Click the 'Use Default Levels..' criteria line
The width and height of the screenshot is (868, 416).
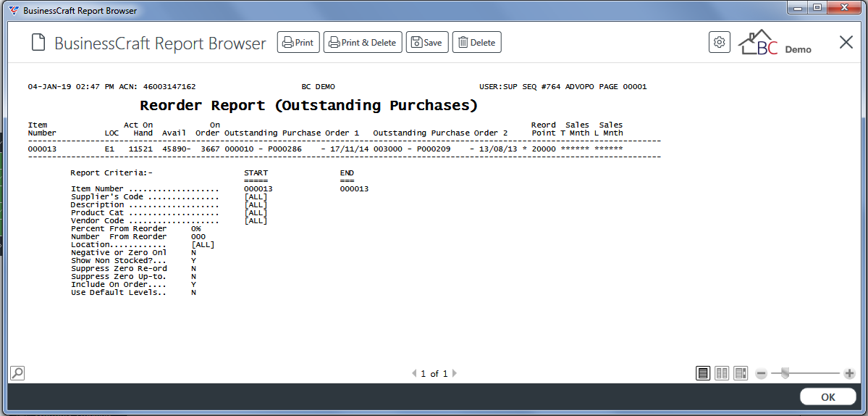tap(133, 293)
